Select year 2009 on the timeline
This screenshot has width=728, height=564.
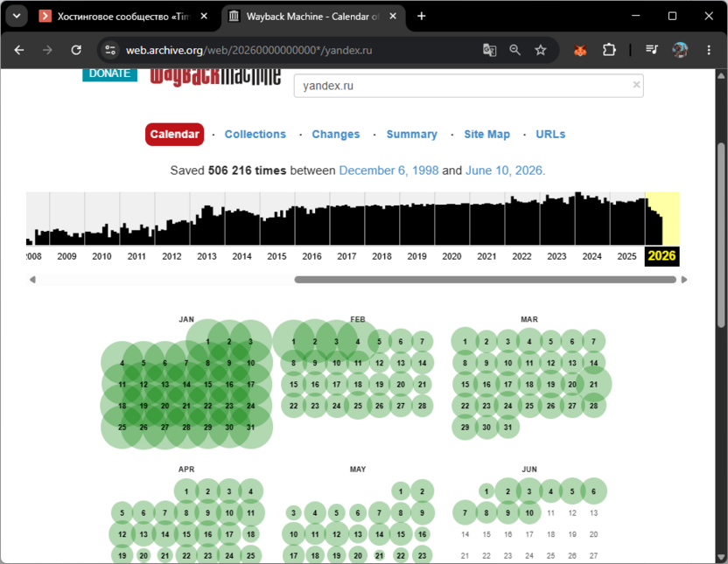pyautogui.click(x=66, y=256)
